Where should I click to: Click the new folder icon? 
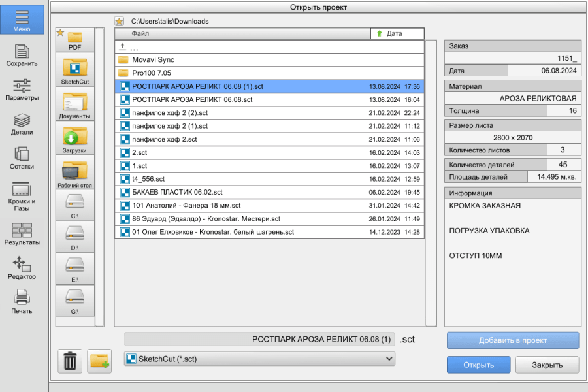click(99, 361)
